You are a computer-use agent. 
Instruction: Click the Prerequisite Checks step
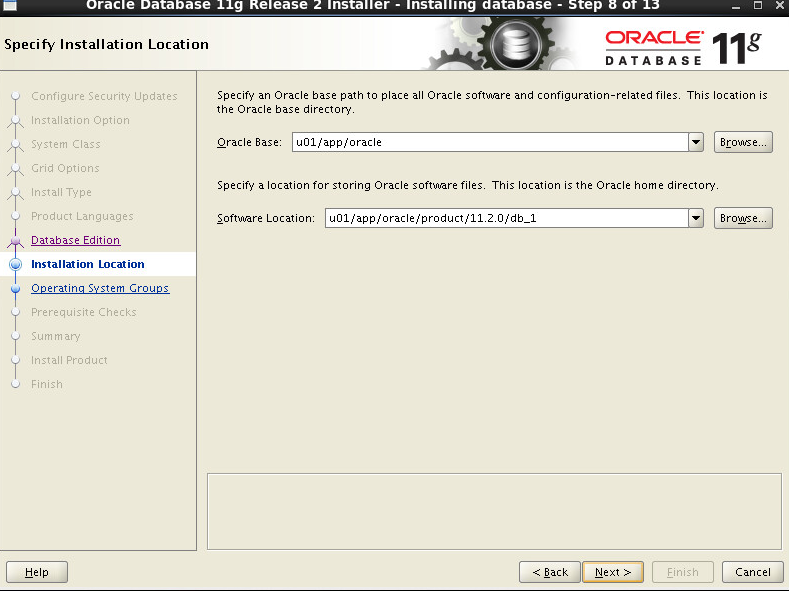tap(84, 312)
